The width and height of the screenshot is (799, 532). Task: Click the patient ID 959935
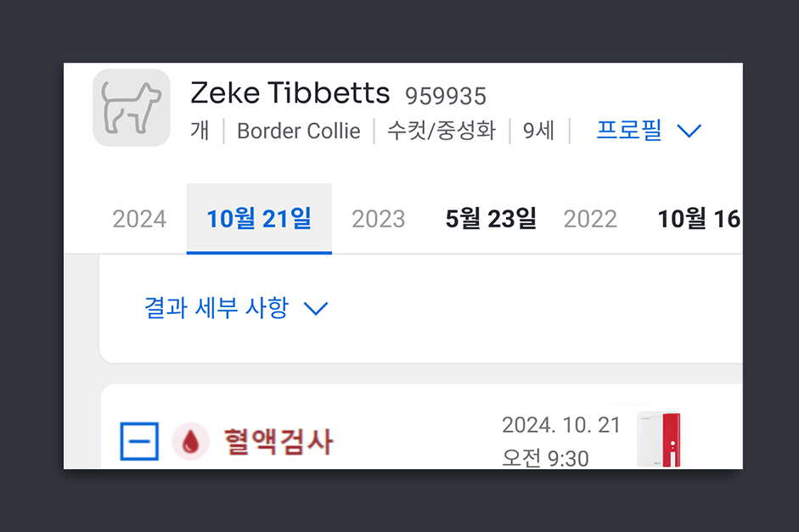[x=446, y=96]
